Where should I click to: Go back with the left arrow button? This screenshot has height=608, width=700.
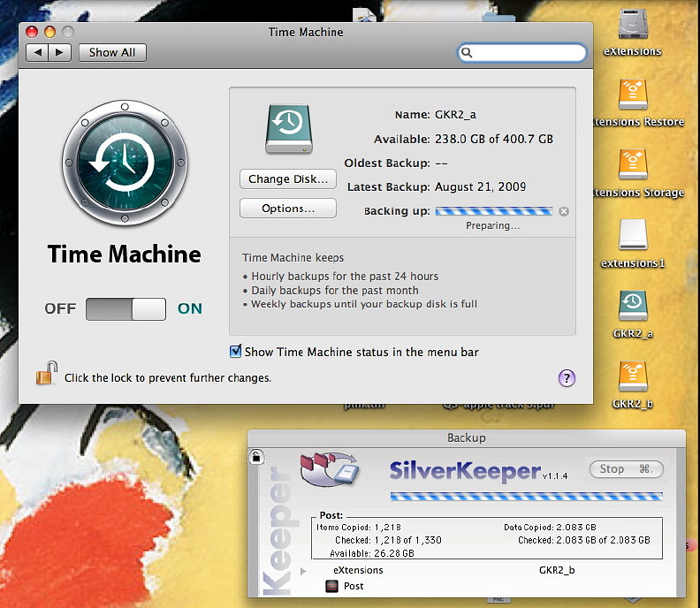coord(37,53)
